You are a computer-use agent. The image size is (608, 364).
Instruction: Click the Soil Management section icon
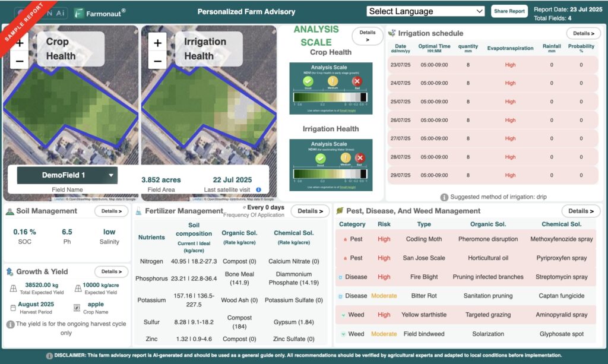[9, 211]
